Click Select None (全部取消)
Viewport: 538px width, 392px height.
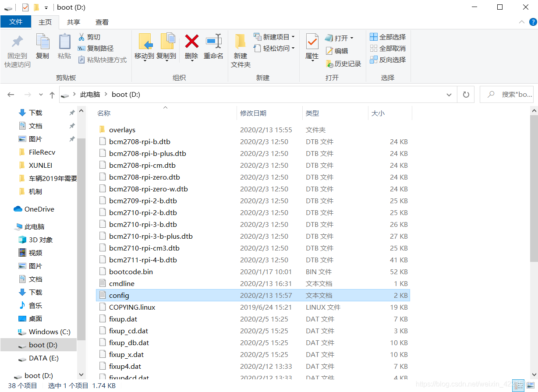pyautogui.click(x=388, y=48)
